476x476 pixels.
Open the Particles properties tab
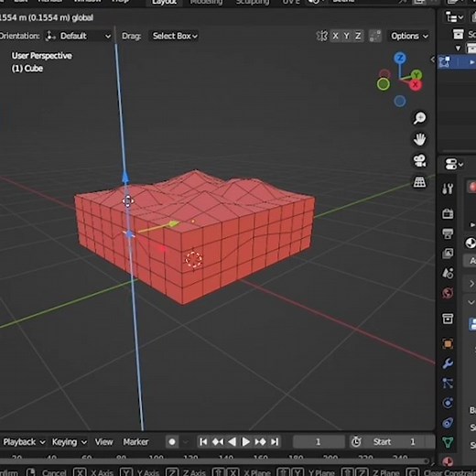click(448, 384)
